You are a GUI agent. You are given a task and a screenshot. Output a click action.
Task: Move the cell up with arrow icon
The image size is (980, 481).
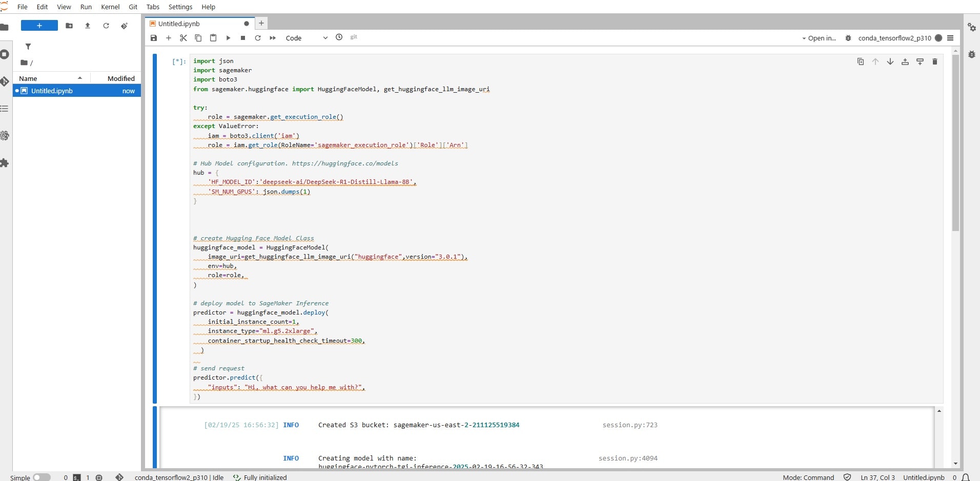[x=875, y=61]
